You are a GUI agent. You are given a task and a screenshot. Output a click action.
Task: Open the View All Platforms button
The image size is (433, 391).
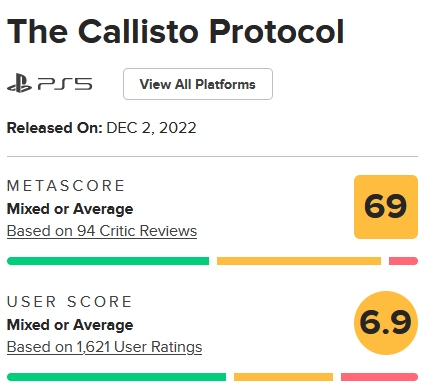(x=198, y=84)
